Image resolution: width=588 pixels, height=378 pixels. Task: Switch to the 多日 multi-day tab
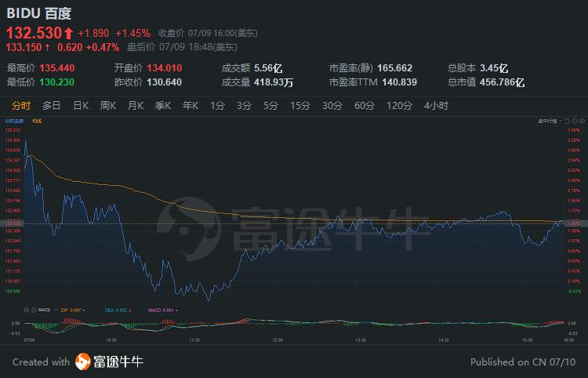(x=52, y=106)
